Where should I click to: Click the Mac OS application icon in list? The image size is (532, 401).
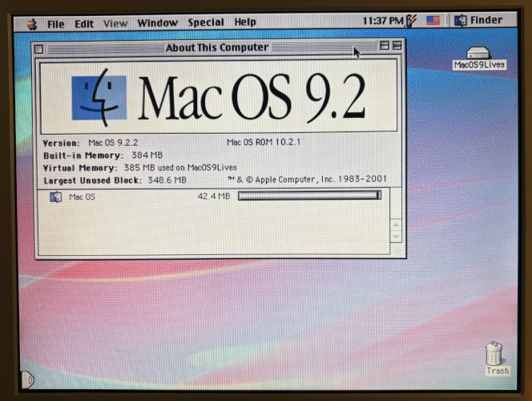(56, 197)
